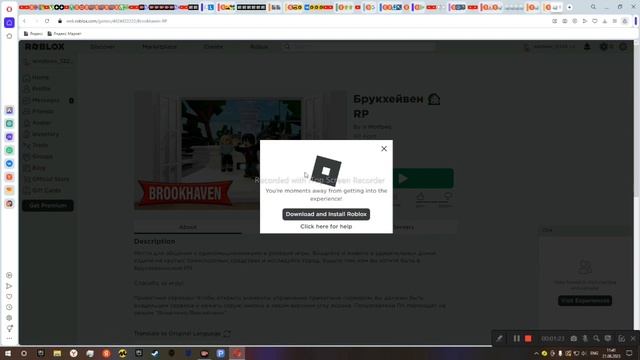Open the Яндекс Маркет bookmark
This screenshot has height=360, width=640.
[64, 34]
